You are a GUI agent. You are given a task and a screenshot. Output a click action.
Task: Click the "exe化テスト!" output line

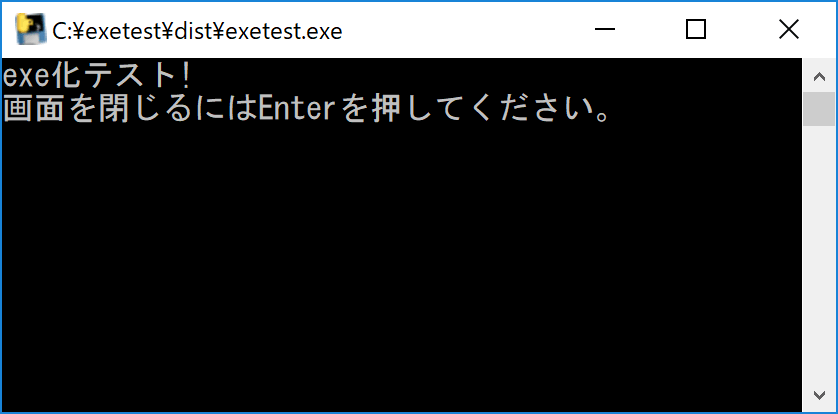(x=97, y=77)
